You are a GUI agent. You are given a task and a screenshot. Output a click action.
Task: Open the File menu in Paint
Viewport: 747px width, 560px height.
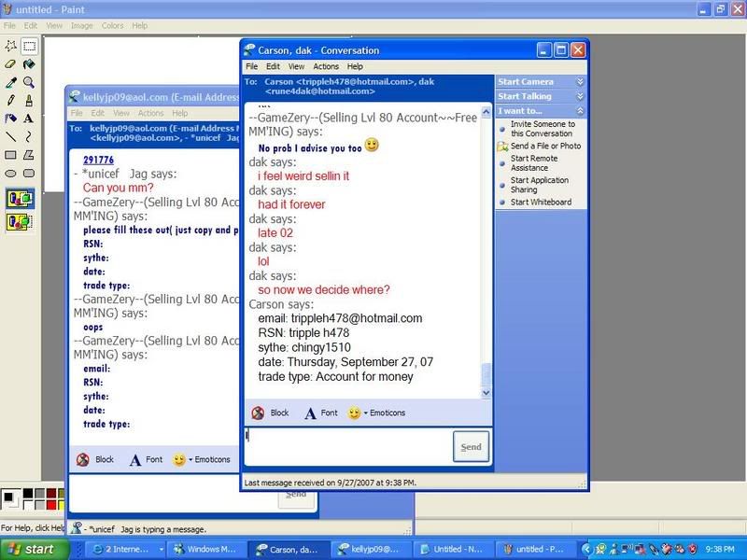click(x=9, y=26)
